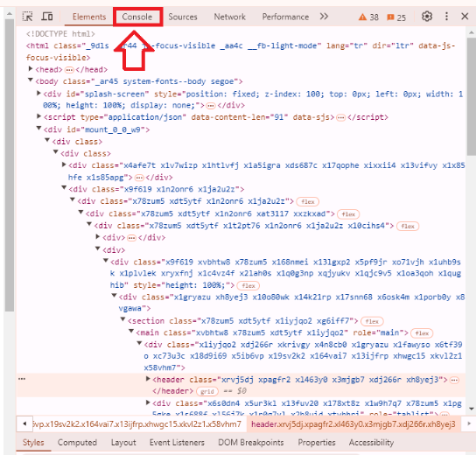The width and height of the screenshot is (476, 455).
Task: Toggle grid badge on the header element
Action: coord(207,391)
